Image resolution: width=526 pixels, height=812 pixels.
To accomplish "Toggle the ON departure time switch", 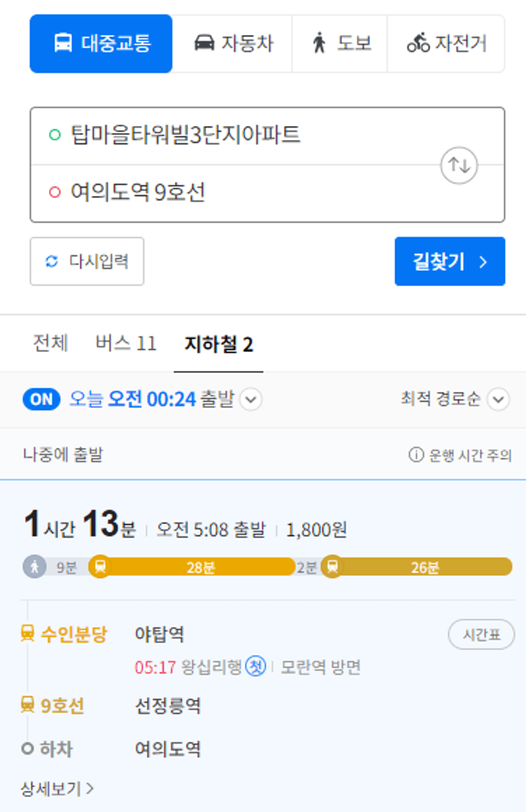I will pyautogui.click(x=41, y=400).
